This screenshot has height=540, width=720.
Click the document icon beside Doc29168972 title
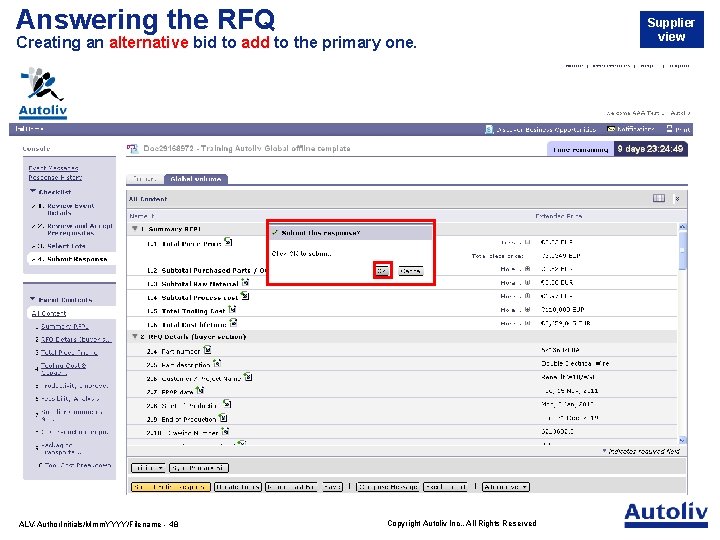[132, 148]
